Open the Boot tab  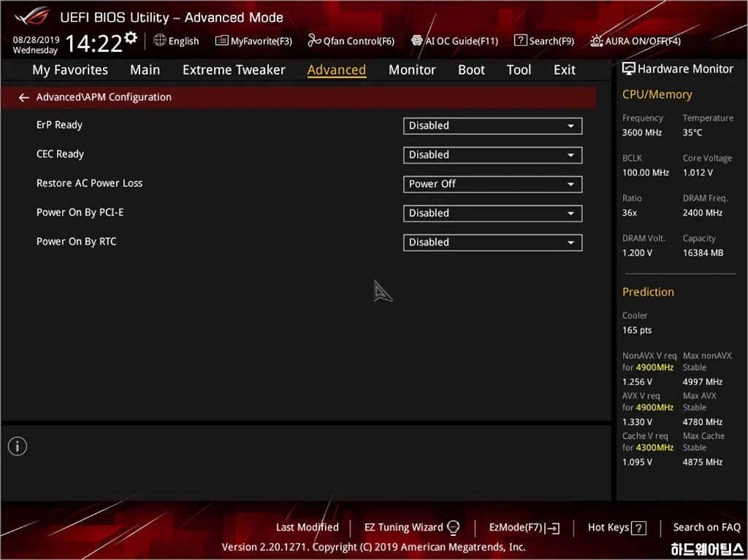471,70
